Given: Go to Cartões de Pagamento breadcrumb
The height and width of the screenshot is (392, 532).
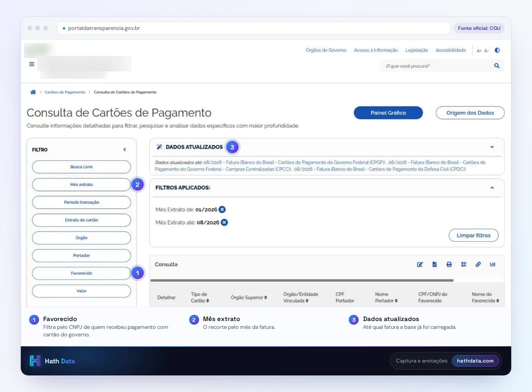Looking at the screenshot, I should (x=65, y=92).
